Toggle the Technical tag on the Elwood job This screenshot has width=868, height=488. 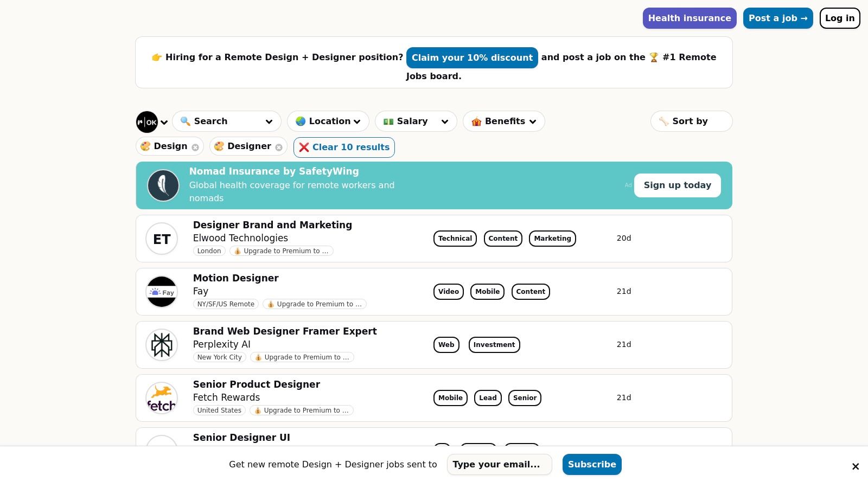455,238
